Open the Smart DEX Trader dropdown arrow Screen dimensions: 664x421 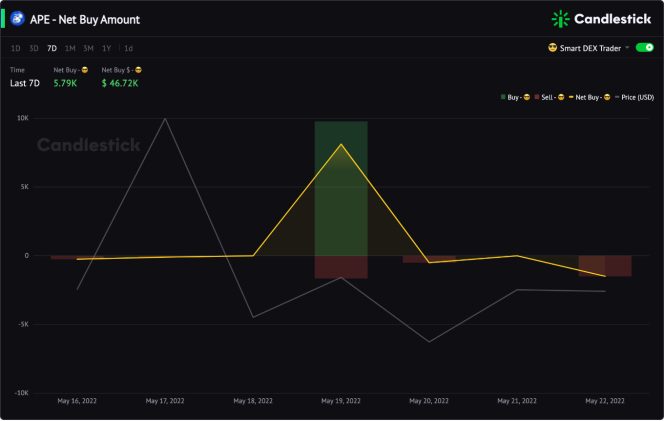click(x=627, y=47)
